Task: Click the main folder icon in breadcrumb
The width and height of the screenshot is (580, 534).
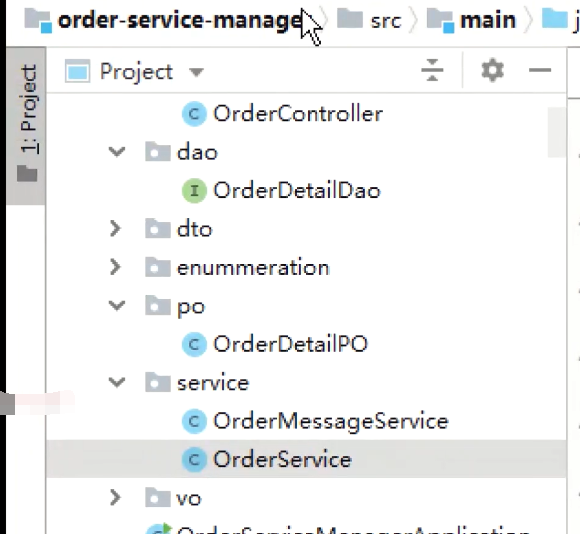Action: [x=441, y=21]
